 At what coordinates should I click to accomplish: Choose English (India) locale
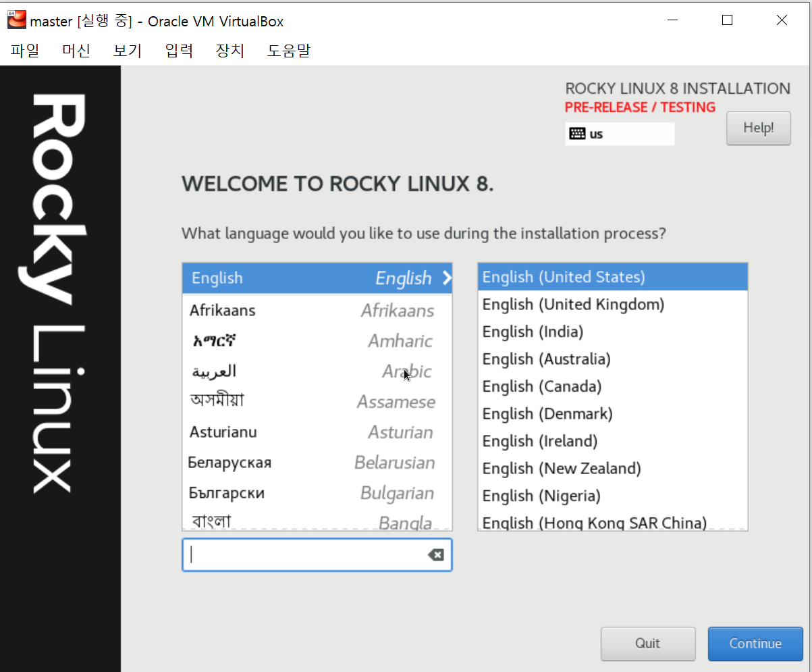(613, 332)
